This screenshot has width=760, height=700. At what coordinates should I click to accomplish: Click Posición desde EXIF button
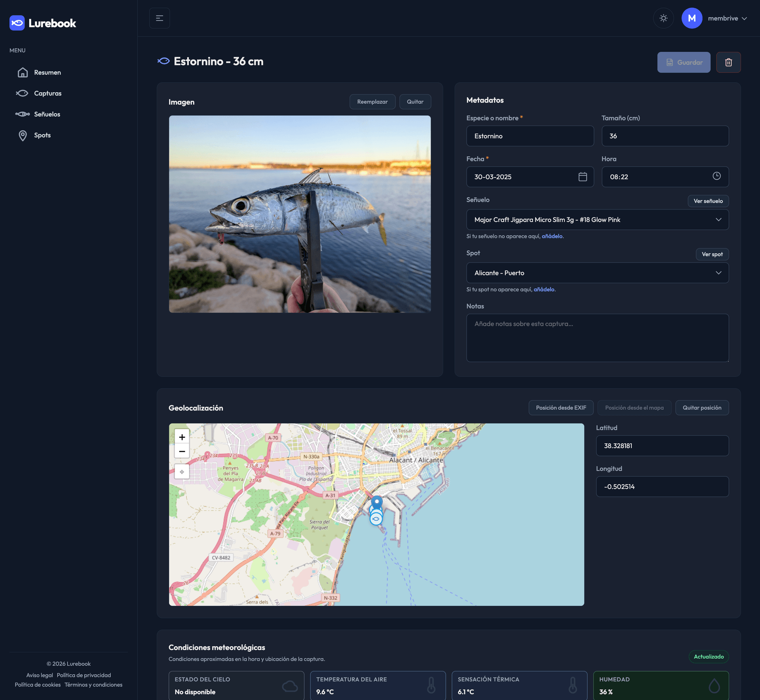pyautogui.click(x=561, y=408)
